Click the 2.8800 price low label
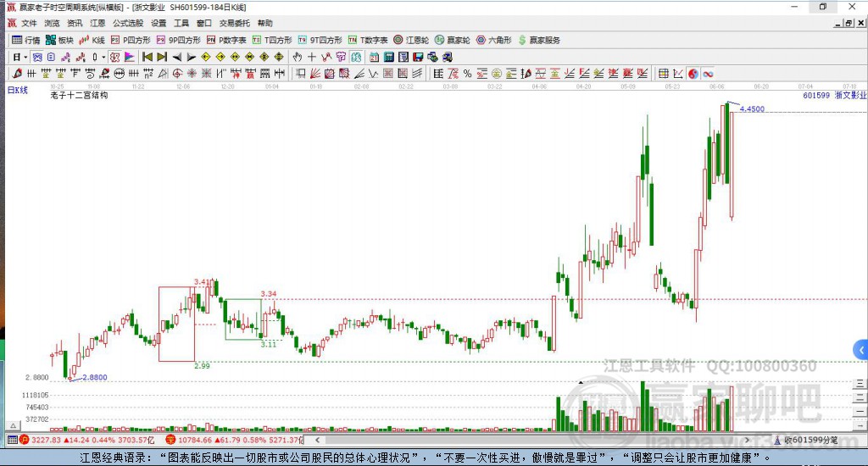This screenshot has height=466, width=868. click(x=95, y=377)
